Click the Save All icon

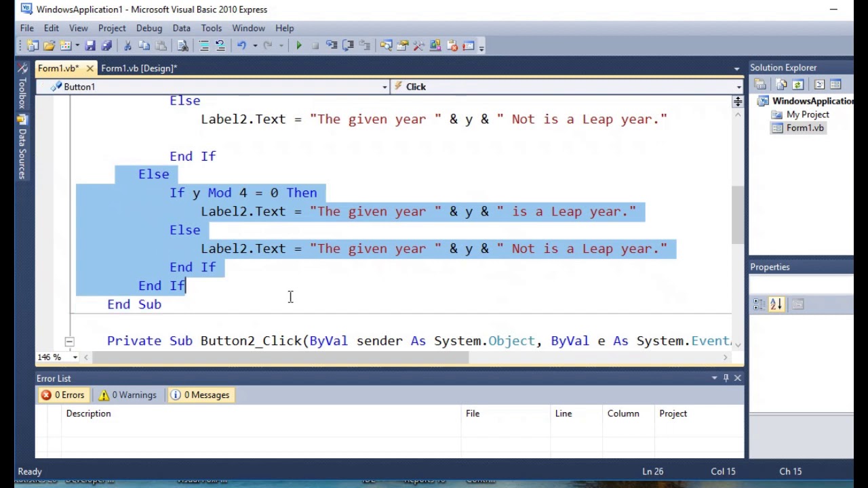tap(106, 45)
